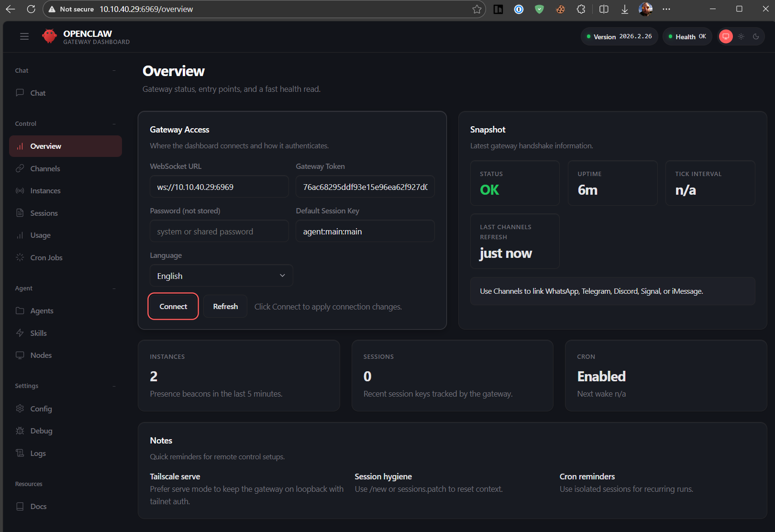Toggle the hamburger sidebar menu
The height and width of the screenshot is (532, 775).
tap(24, 36)
